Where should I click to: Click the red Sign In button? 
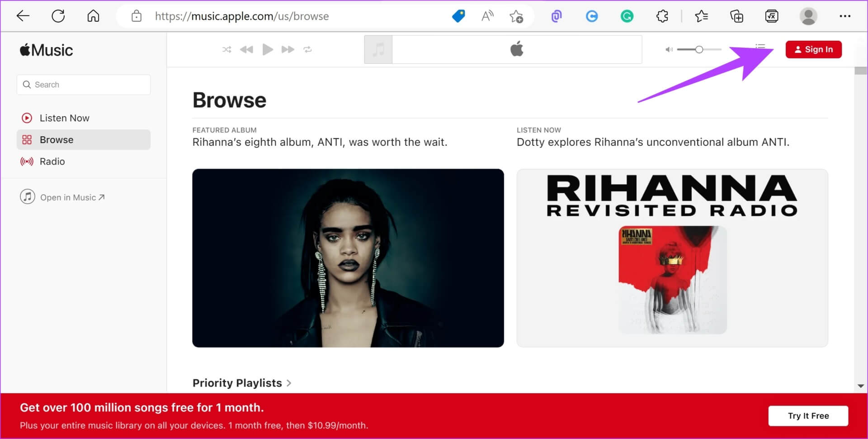813,49
